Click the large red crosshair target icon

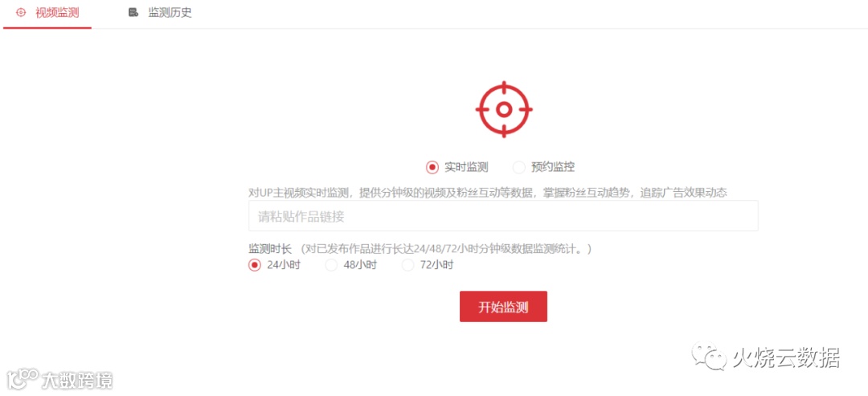coord(504,109)
